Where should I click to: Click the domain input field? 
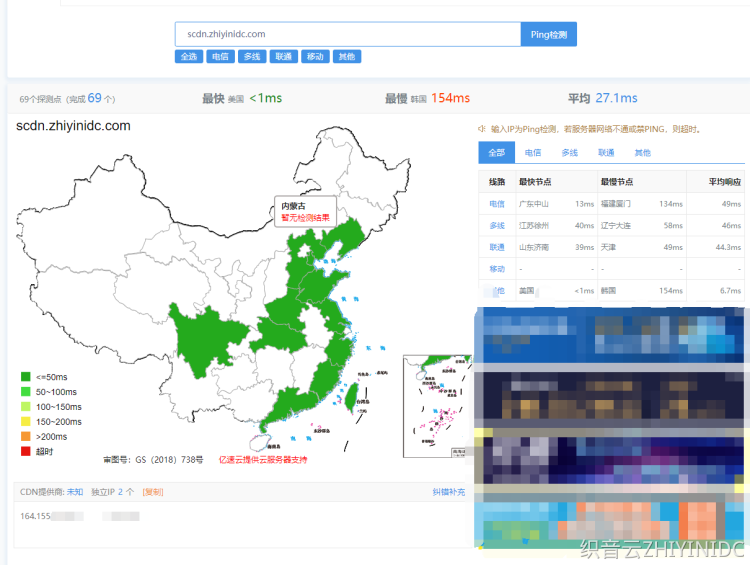[347, 34]
